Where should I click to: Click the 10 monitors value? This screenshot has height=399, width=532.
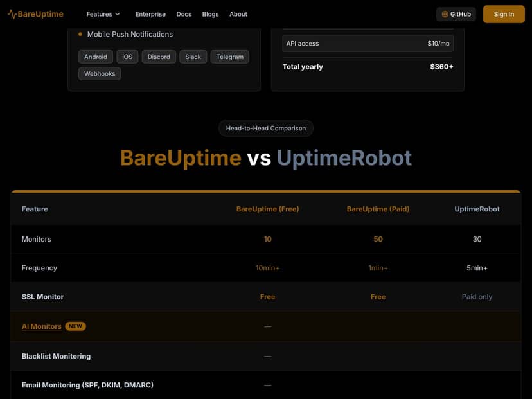pos(268,239)
